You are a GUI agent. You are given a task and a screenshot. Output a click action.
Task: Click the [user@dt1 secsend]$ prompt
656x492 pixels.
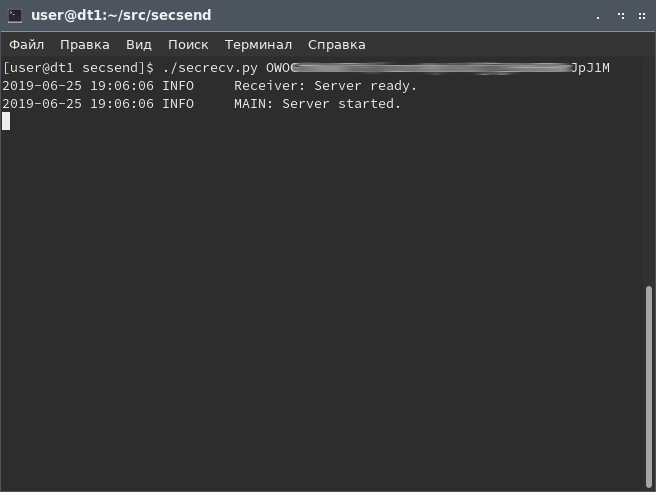click(78, 68)
